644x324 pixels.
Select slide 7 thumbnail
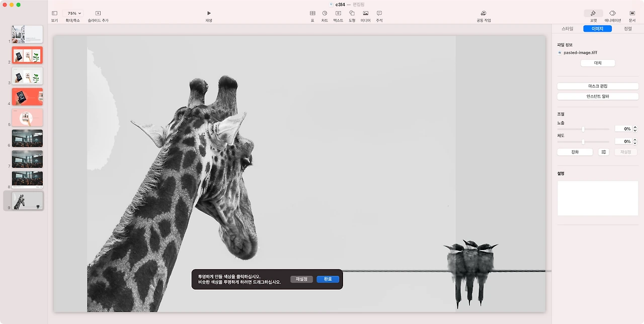tap(27, 159)
